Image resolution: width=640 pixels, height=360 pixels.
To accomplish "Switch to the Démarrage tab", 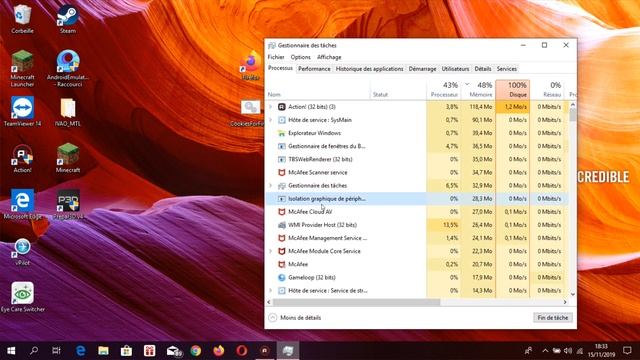I will (422, 69).
